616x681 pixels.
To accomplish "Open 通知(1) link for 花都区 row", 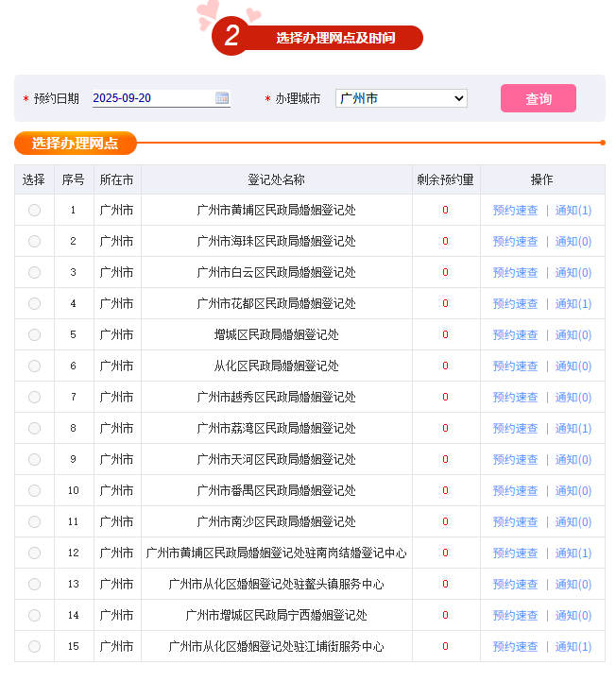I will (573, 304).
